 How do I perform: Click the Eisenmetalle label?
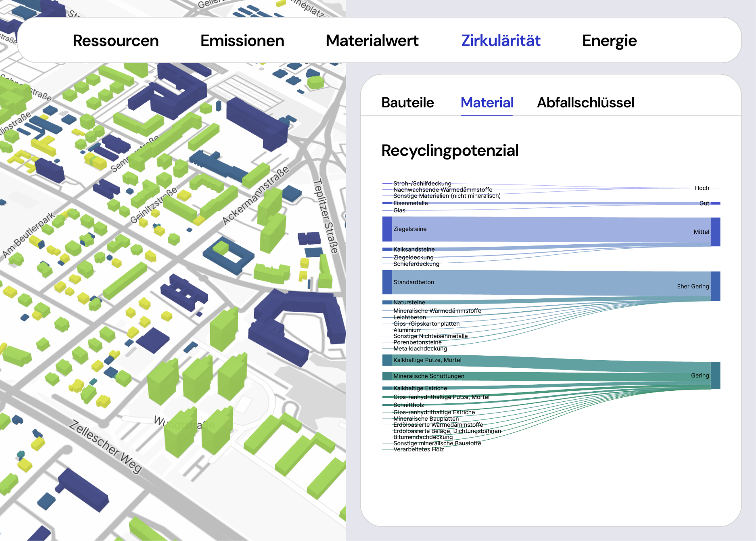[410, 203]
